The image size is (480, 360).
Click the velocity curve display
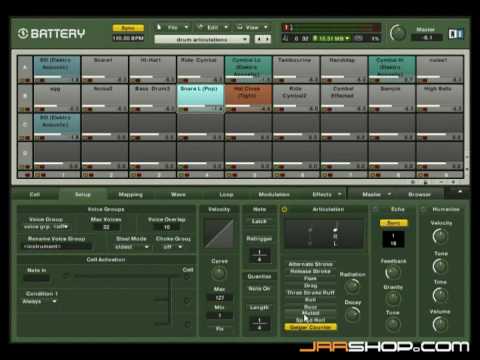pyautogui.click(x=219, y=233)
